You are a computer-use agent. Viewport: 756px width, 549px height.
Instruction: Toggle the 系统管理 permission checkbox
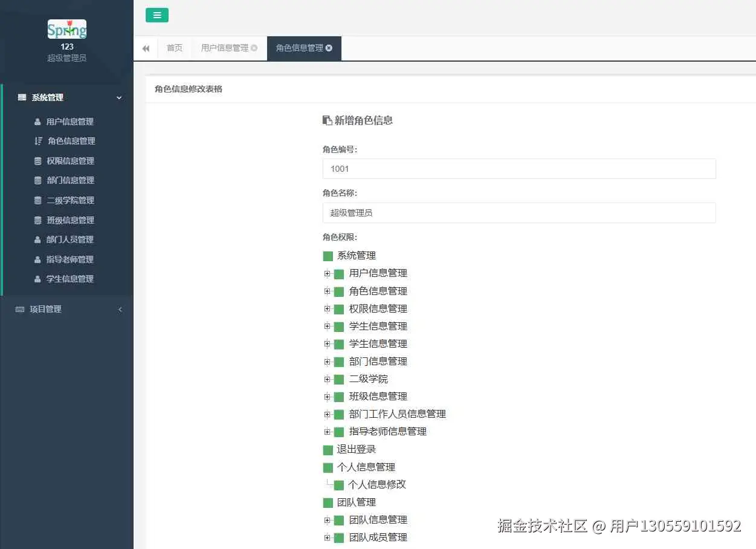tap(328, 256)
